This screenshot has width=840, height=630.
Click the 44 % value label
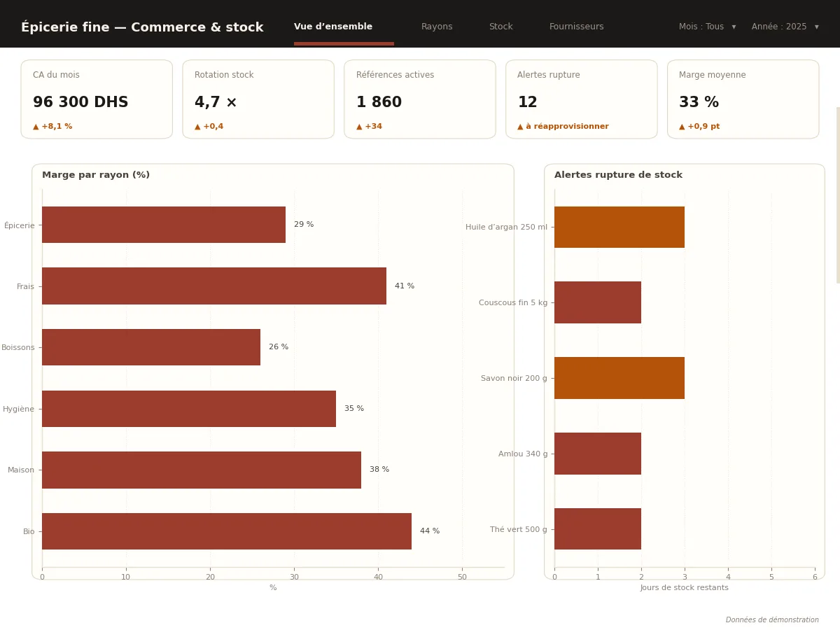coord(430,531)
